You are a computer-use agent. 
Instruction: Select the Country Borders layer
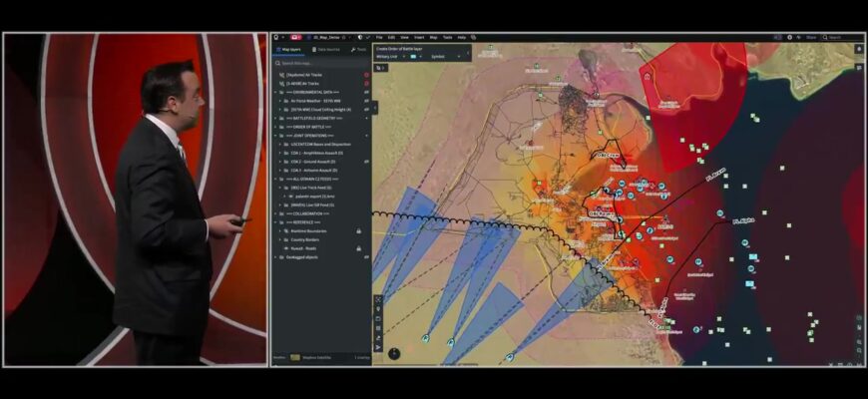[305, 239]
